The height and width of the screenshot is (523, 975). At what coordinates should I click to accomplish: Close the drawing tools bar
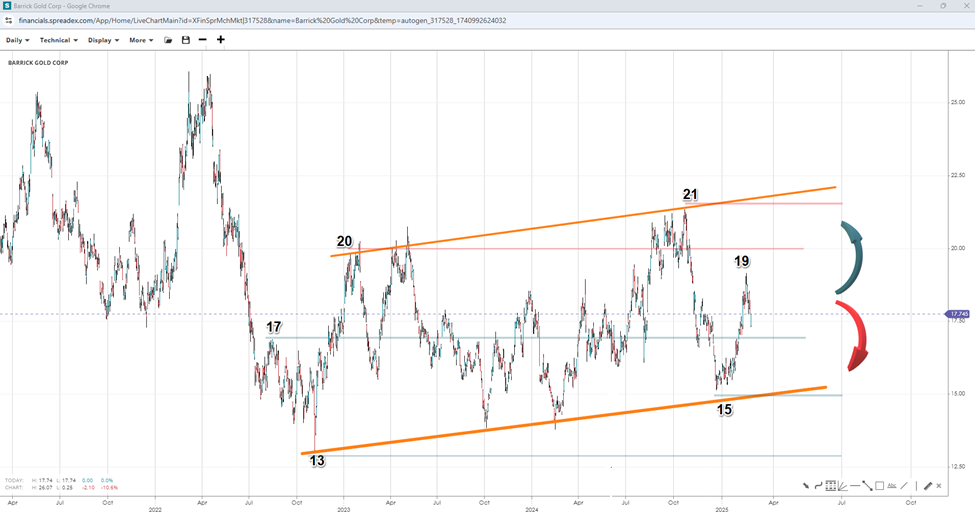coord(939,486)
